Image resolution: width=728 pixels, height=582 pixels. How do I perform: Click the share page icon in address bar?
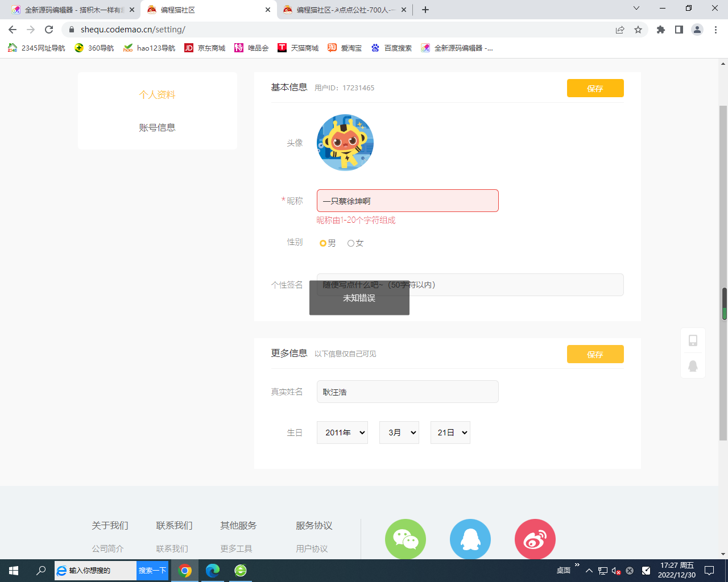pyautogui.click(x=620, y=30)
